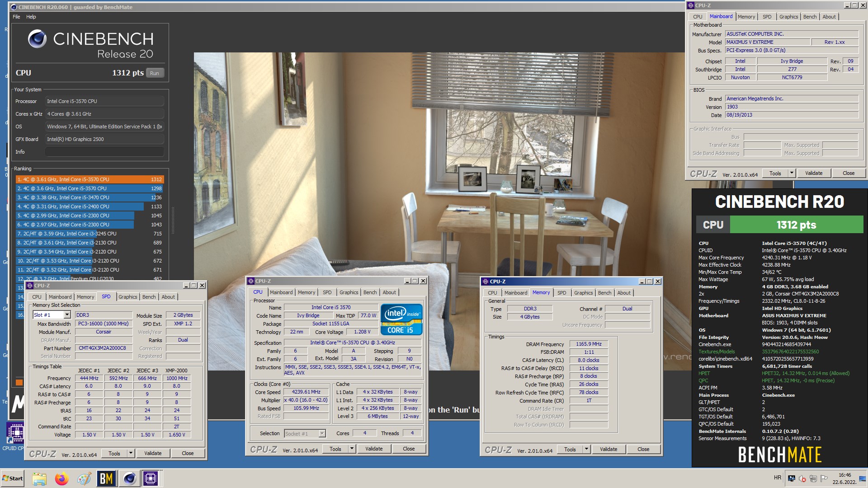Click the MAXIMUS V EXTREME model field

768,42
